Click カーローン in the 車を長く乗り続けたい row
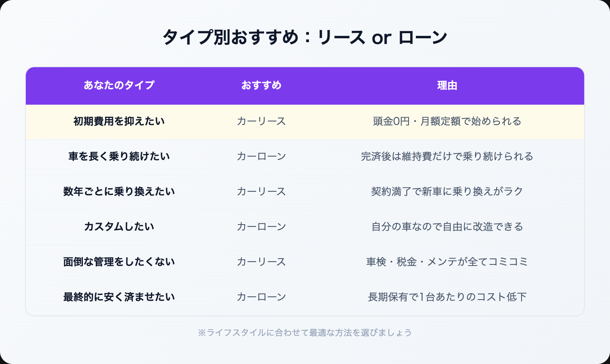610x364 pixels. (261, 157)
